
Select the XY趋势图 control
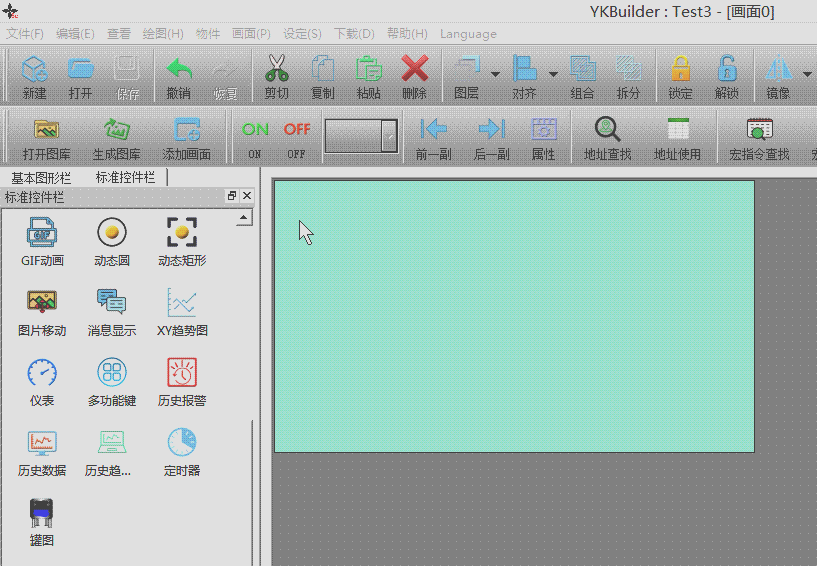click(181, 303)
